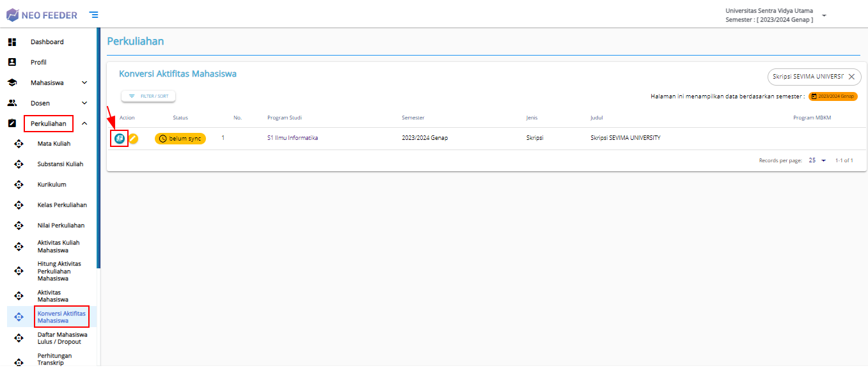Expand the Mahasiswa menu chevron

(x=84, y=83)
